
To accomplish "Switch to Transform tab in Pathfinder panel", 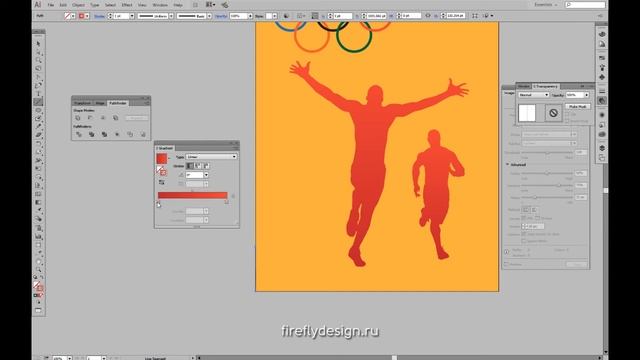I will pos(82,103).
